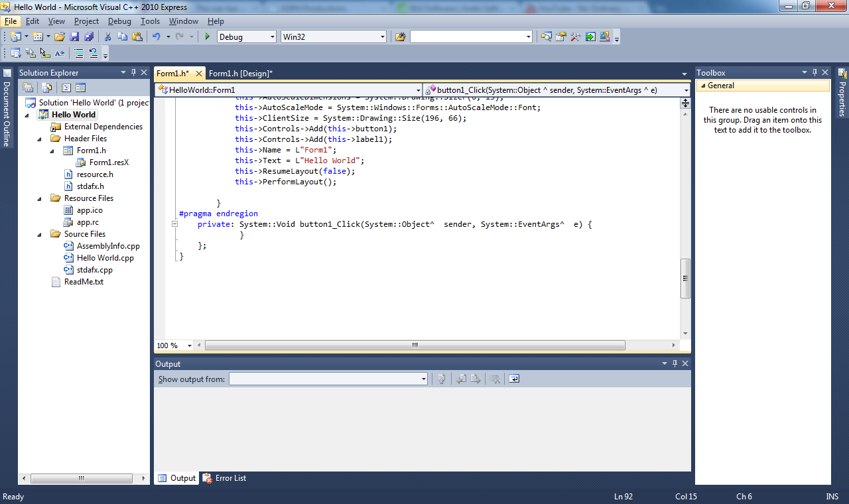Open the Win32 platform dropdown
Screen dimensions: 849x504
(382, 37)
